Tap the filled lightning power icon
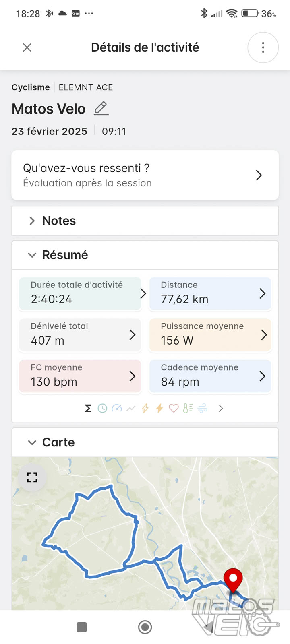The image size is (290, 644). point(159,409)
